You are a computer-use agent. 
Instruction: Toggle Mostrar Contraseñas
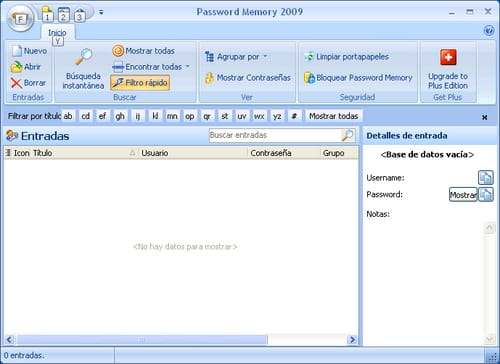click(x=248, y=78)
